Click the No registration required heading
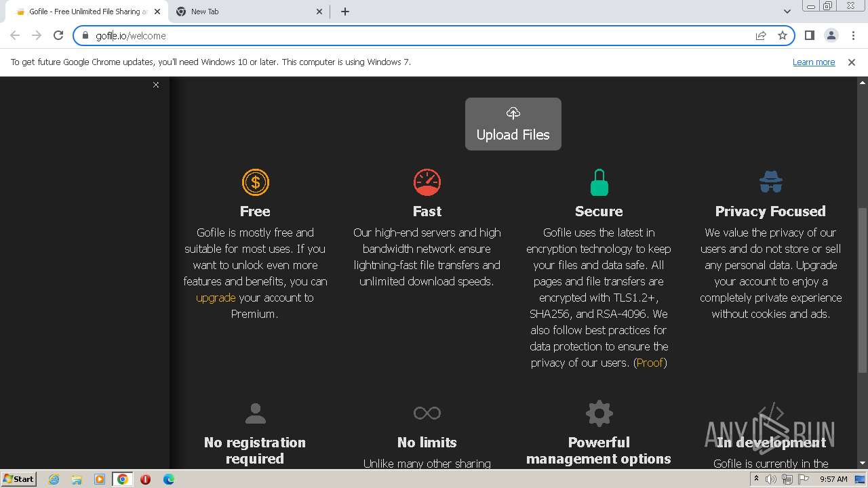 255,451
